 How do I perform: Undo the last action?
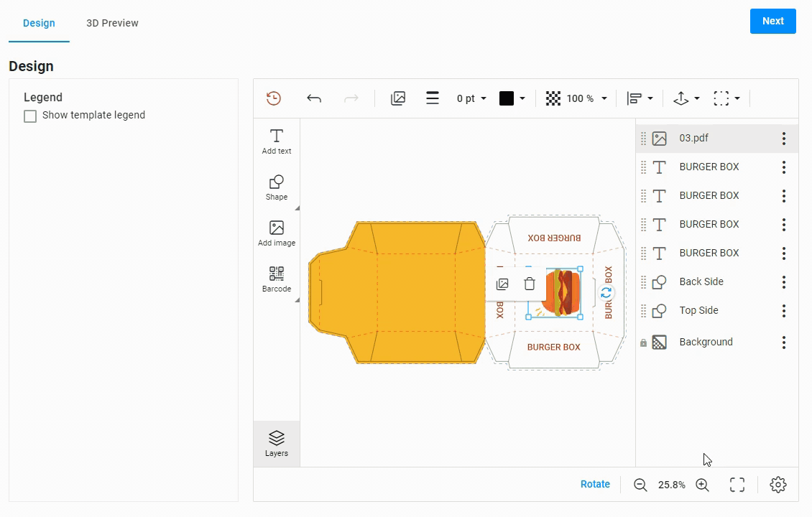[x=314, y=98]
